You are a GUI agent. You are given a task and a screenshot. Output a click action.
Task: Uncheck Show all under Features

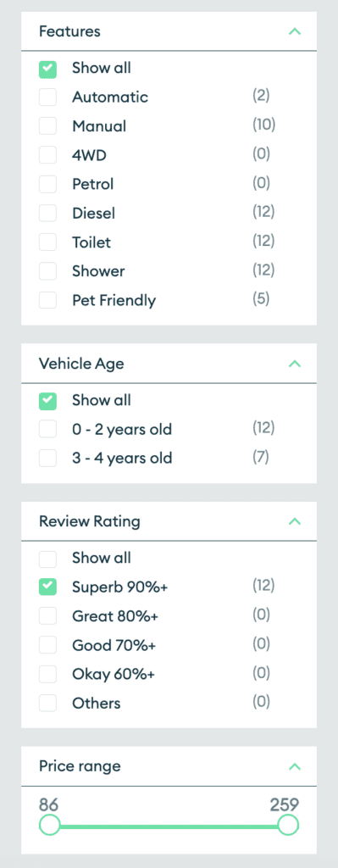click(47, 70)
